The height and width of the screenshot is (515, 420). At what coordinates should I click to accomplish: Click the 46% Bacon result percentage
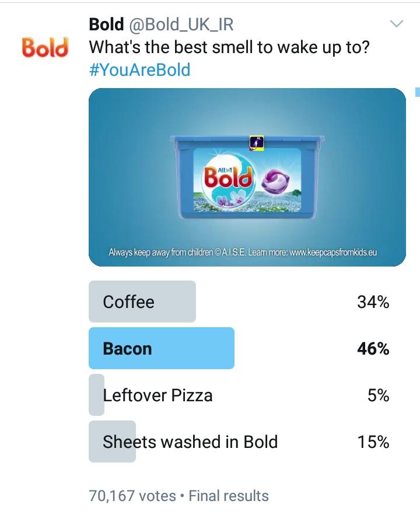373,348
